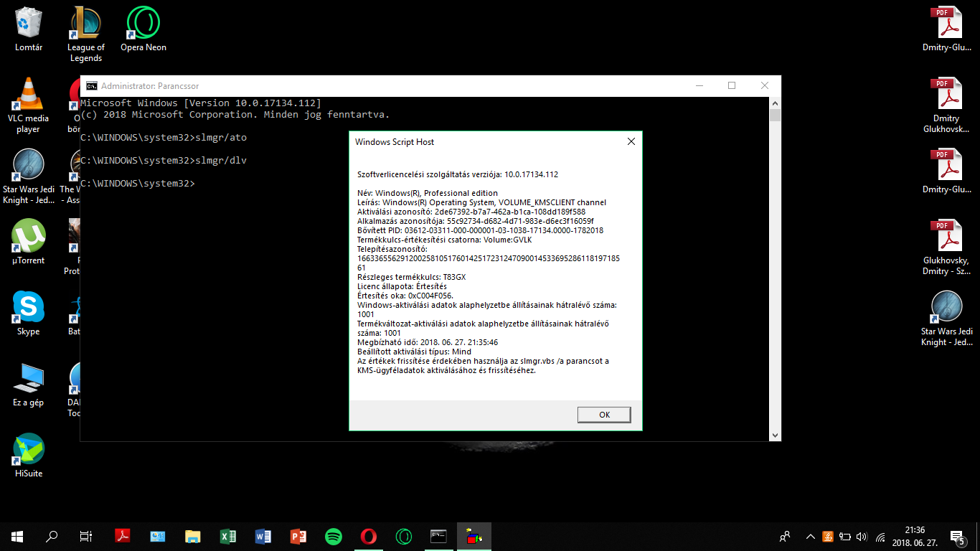Viewport: 980px width, 551px height.
Task: Click the 'Beállított aktiválási típus: Mind' line
Action: point(414,352)
